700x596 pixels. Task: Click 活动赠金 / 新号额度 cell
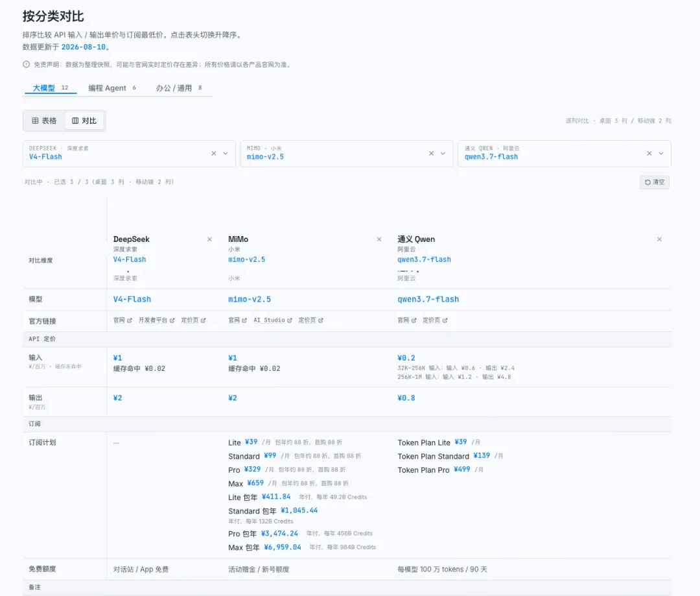pyautogui.click(x=259, y=569)
